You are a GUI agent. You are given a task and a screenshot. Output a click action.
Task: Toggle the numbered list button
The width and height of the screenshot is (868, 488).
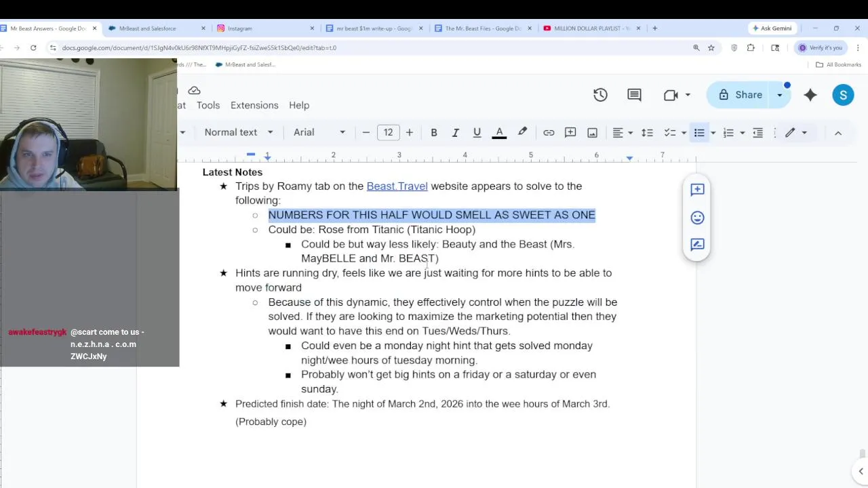(x=728, y=132)
